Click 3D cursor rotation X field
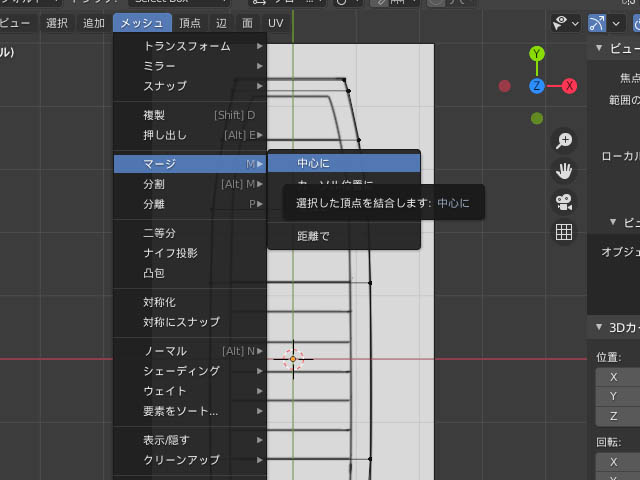 tap(618, 462)
